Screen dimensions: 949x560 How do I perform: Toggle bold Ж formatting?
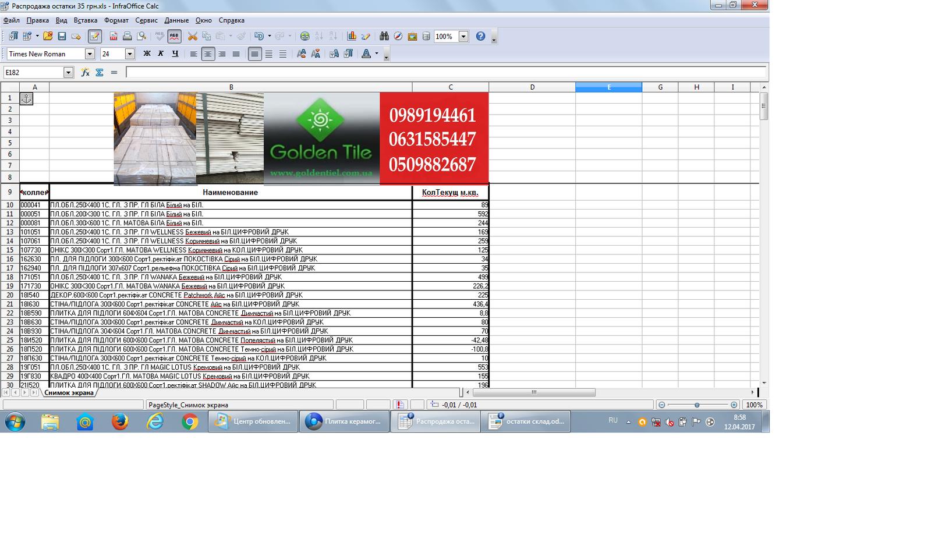point(147,54)
